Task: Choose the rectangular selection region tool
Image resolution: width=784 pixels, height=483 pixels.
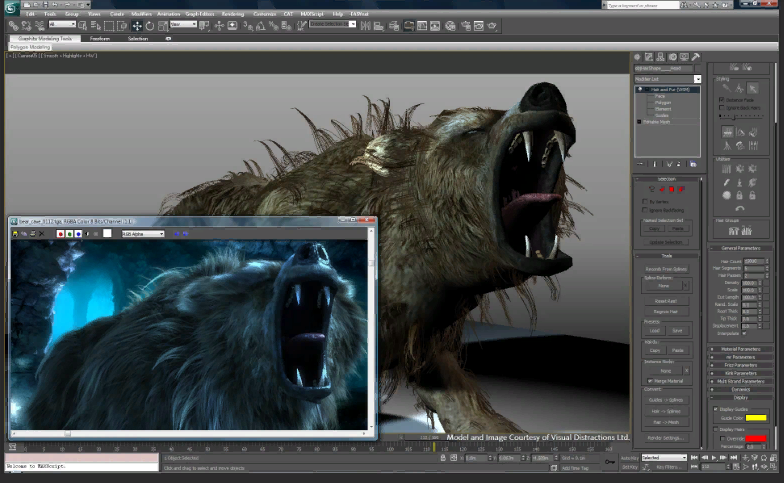Action: point(108,26)
